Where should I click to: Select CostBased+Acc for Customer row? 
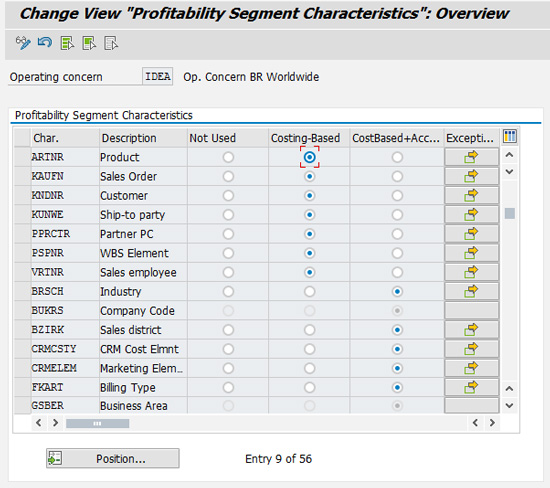point(397,195)
